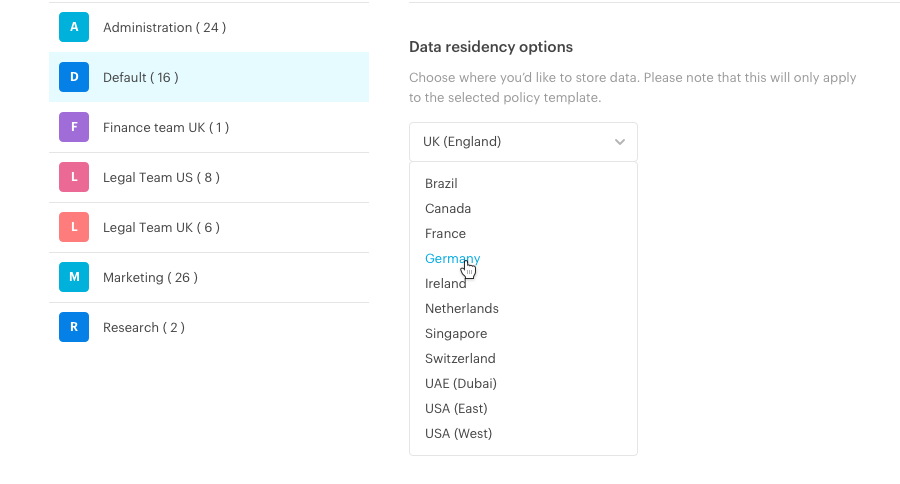Choose Ireland as storage location

click(445, 284)
